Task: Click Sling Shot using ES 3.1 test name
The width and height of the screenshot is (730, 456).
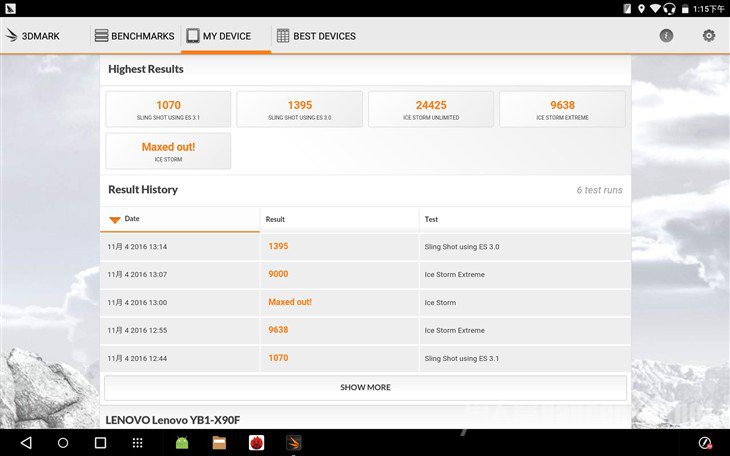Action: tap(462, 359)
